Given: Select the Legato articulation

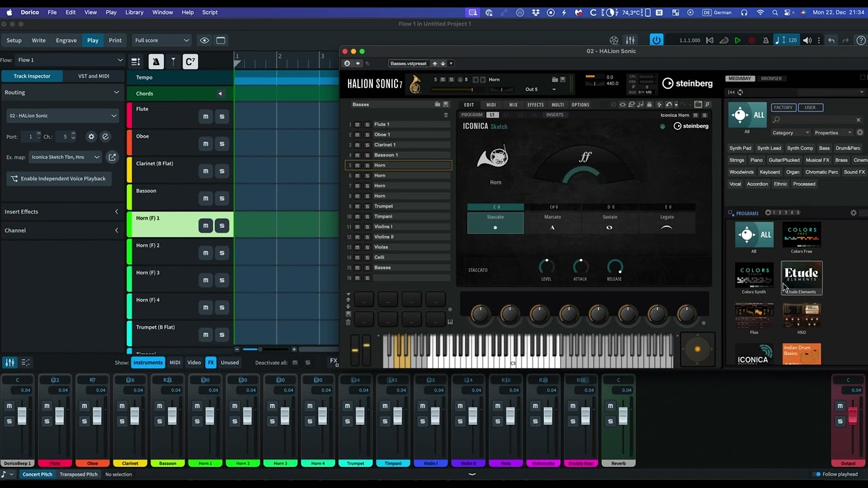Looking at the screenshot, I should pyautogui.click(x=667, y=222).
